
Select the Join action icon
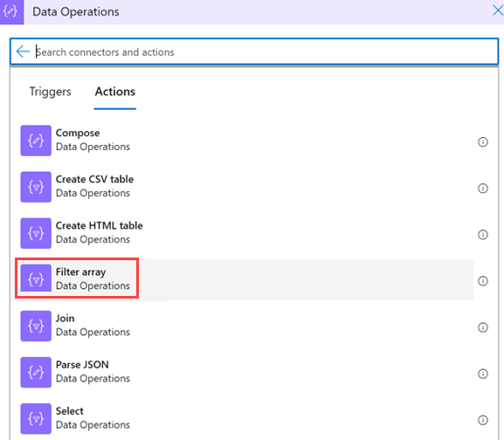point(36,326)
